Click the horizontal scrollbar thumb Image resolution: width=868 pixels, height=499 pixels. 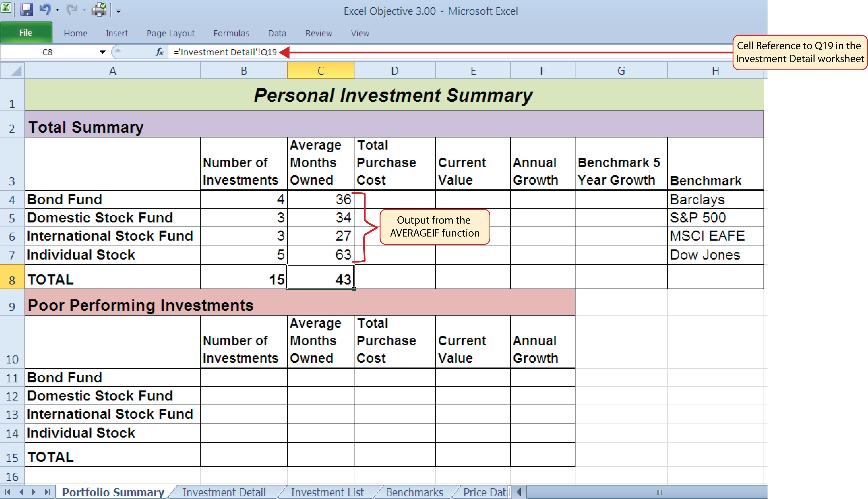[x=659, y=492]
